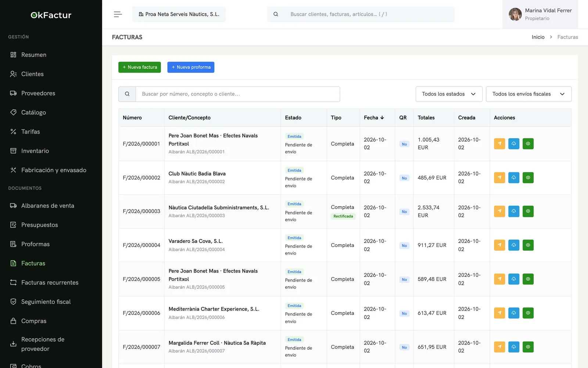Toggle the sidebar hamburger menu
588x368 pixels.
point(118,14)
